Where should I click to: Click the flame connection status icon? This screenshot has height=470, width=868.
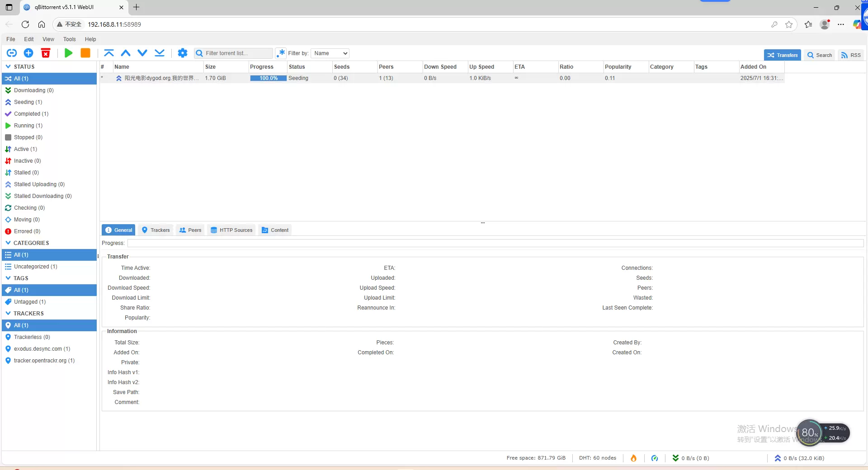pyautogui.click(x=633, y=458)
